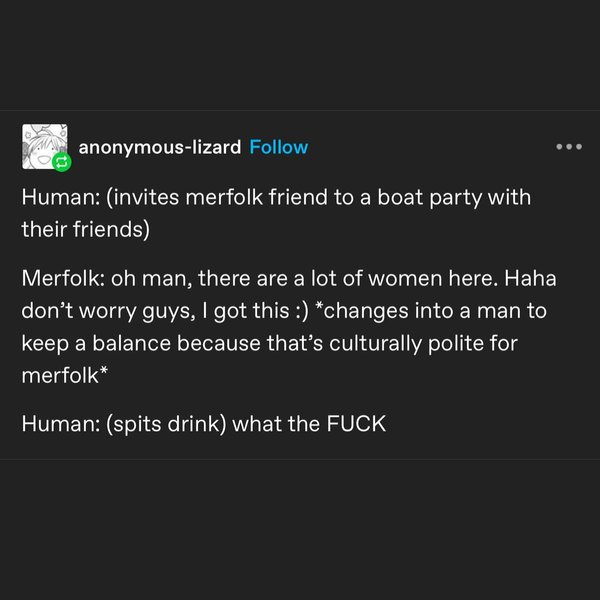Screen dimensions: 600x600
Task: Click the first paragraph starting "Human: (invites"
Action: tap(275, 197)
